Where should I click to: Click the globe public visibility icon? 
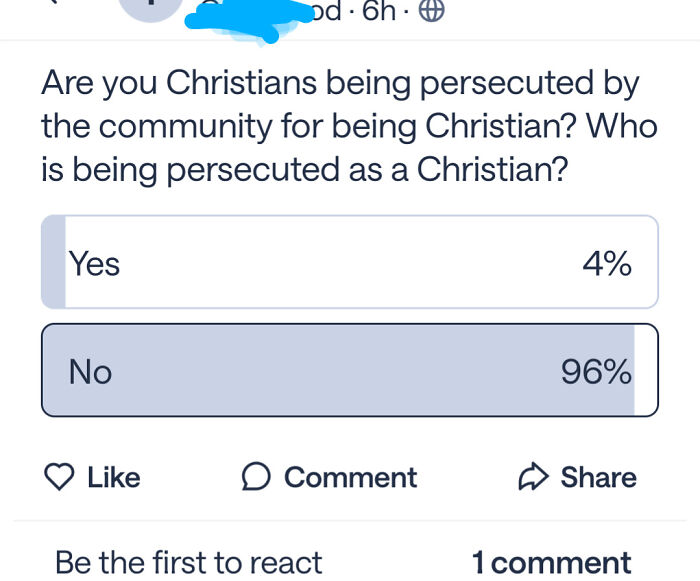(430, 11)
